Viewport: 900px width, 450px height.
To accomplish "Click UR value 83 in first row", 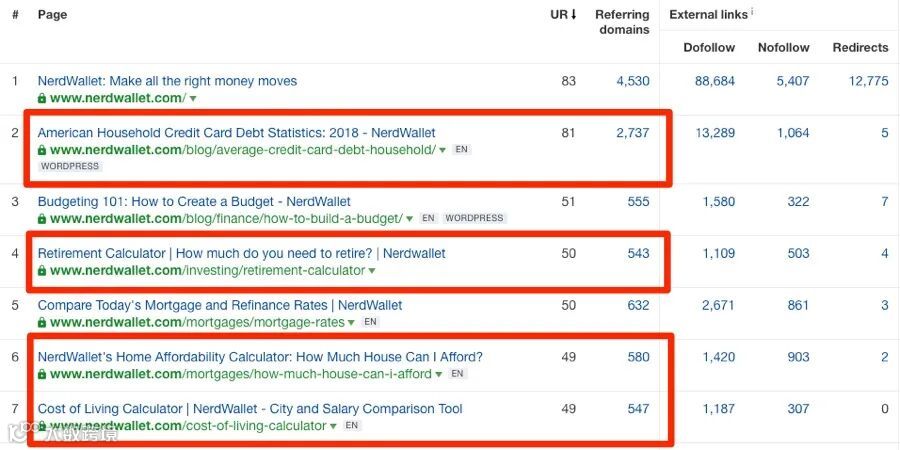I will [568, 81].
